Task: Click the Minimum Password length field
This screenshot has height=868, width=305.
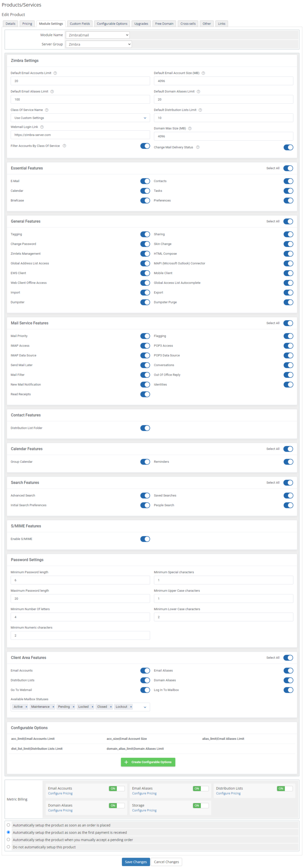Action: [x=80, y=580]
